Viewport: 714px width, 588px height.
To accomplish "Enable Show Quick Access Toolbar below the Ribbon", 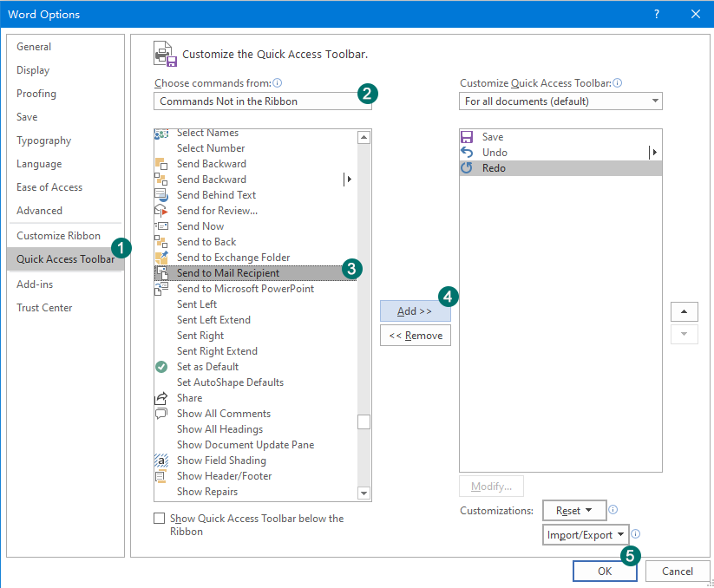I will coord(159,519).
